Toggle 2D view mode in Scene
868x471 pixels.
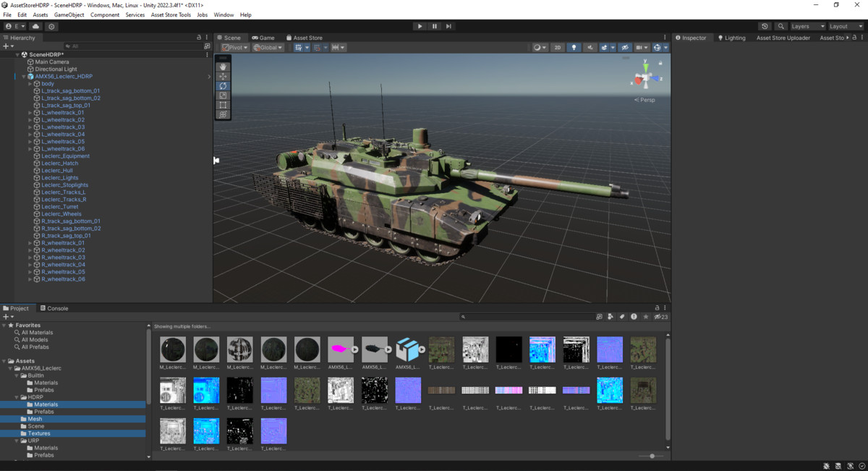click(x=558, y=48)
